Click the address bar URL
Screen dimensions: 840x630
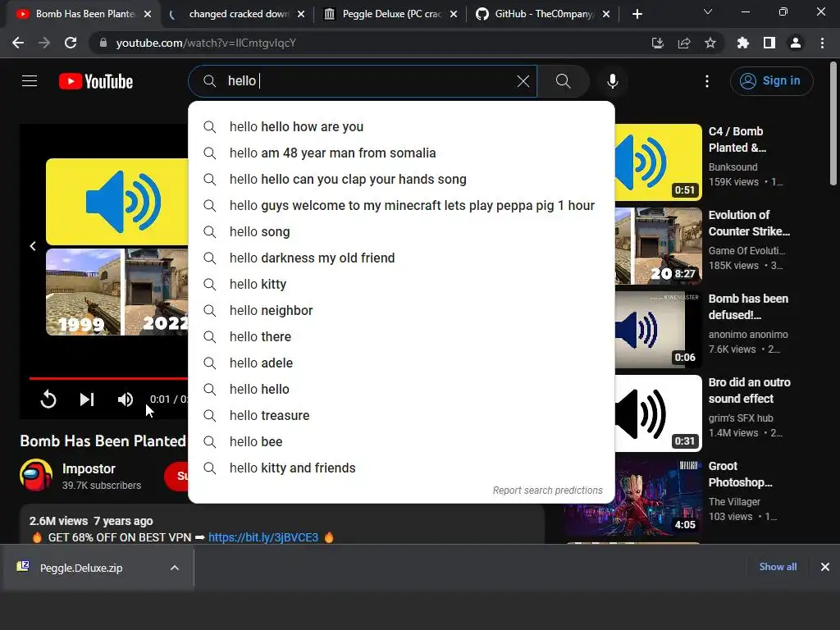206,43
